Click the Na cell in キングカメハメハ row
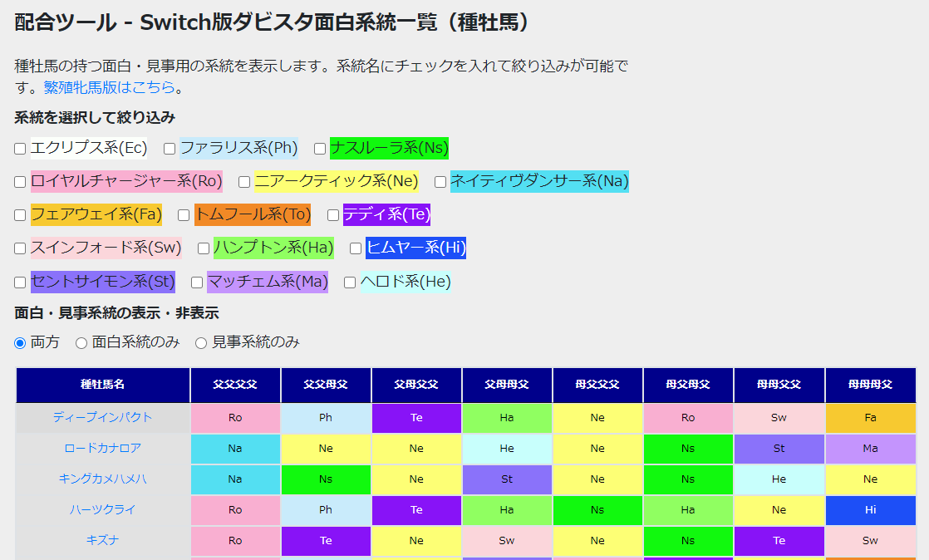929x560 pixels. coord(235,479)
